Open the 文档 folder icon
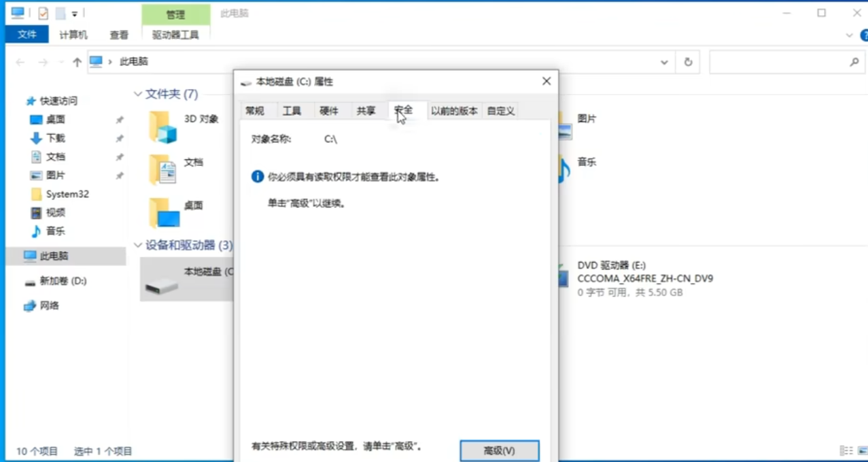Screen dimensions: 868x462 [162, 169]
